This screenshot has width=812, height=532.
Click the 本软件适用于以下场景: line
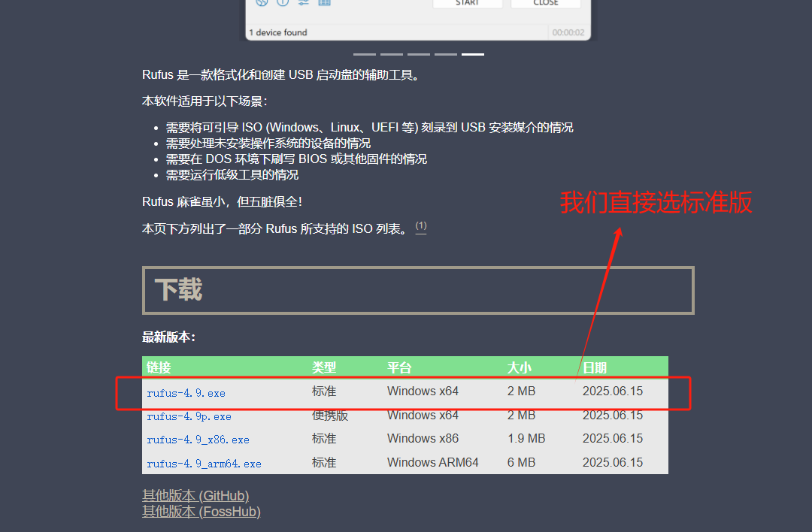205,101
